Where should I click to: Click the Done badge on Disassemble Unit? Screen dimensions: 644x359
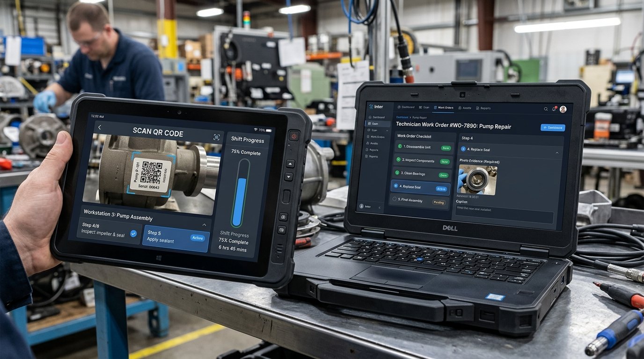click(x=446, y=148)
